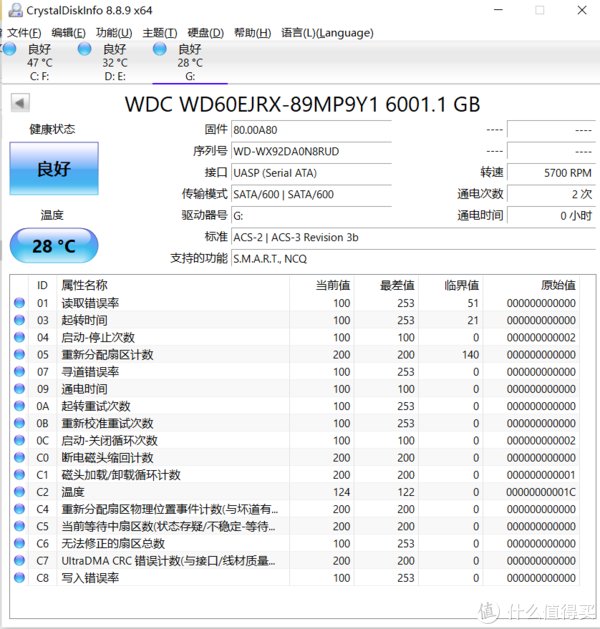The image size is (600, 629).
Task: Click the CrystalDiskInfo app icon in title bar
Action: (15, 10)
